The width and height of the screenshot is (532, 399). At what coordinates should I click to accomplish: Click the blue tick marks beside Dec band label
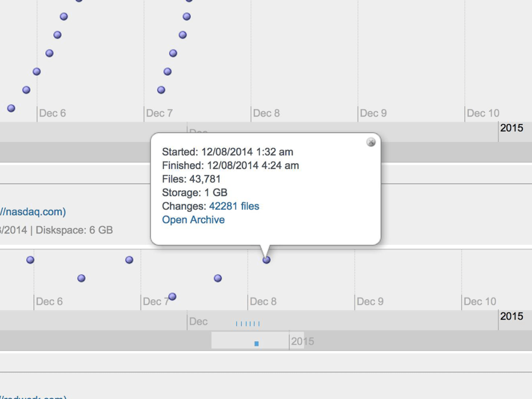248,324
